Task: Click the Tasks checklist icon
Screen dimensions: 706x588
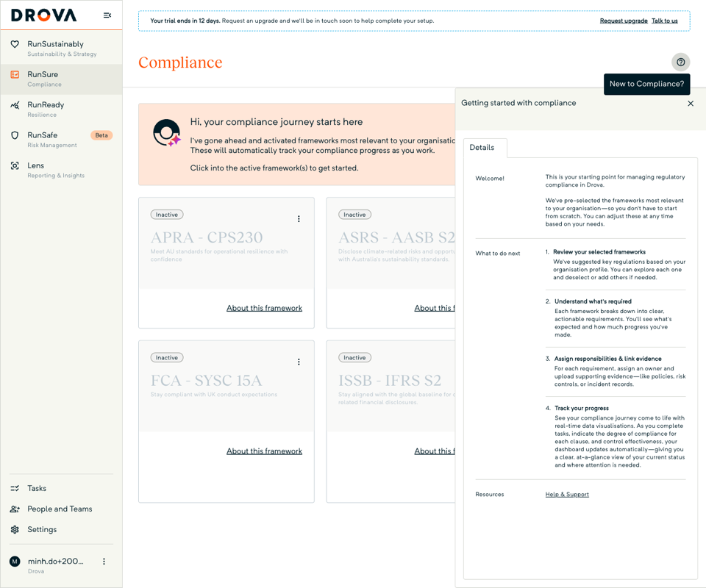Action: click(15, 488)
